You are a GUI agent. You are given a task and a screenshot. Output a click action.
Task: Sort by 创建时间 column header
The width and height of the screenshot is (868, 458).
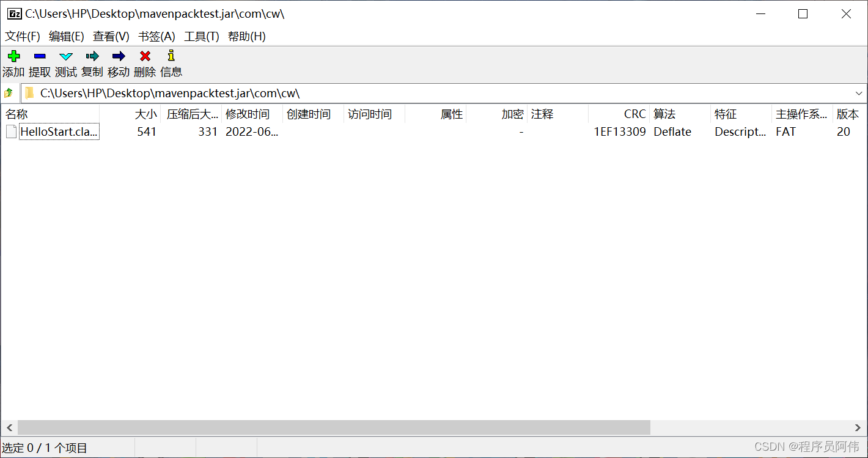314,114
